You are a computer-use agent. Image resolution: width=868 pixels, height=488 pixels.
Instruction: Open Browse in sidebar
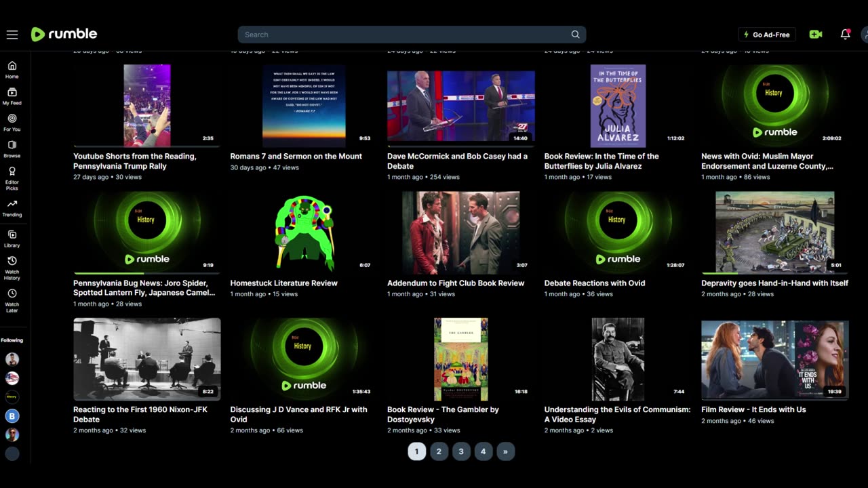tap(12, 149)
